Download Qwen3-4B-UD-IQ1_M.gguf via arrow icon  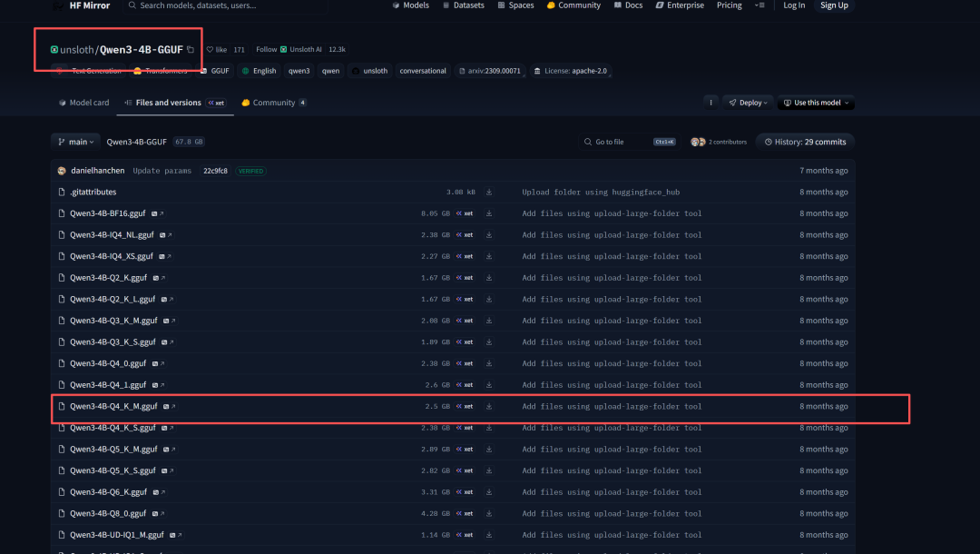coord(489,535)
